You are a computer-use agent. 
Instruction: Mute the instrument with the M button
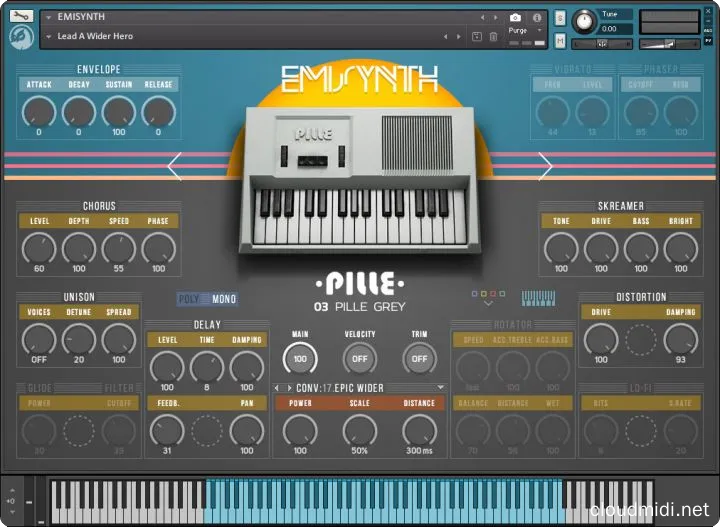click(x=559, y=39)
